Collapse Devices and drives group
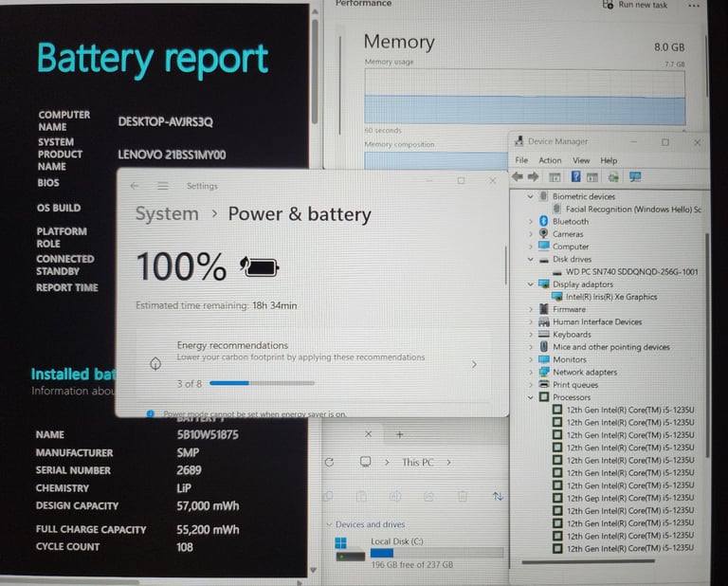Screen dimensions: 728x586 [329, 524]
